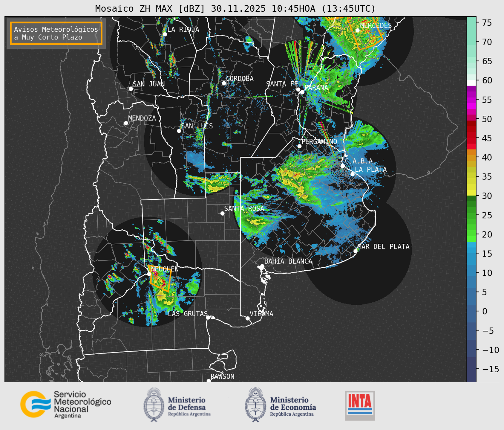
Task: Click the magenta 55 dBZ color band
Action: coord(471,100)
